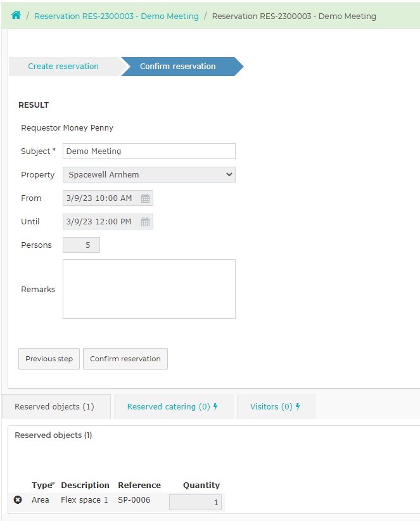Click the Confirm reservation button
The height and width of the screenshot is (521, 420).
[x=125, y=359]
